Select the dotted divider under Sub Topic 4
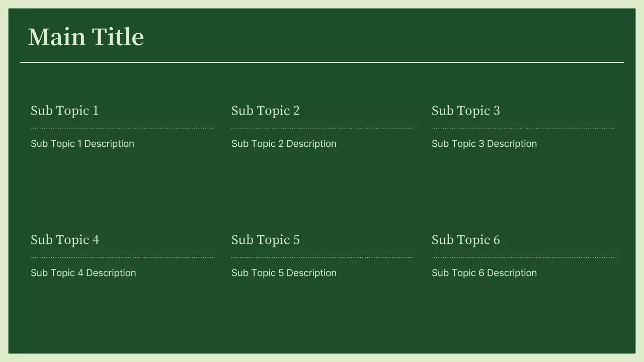The image size is (644, 362). 122,257
